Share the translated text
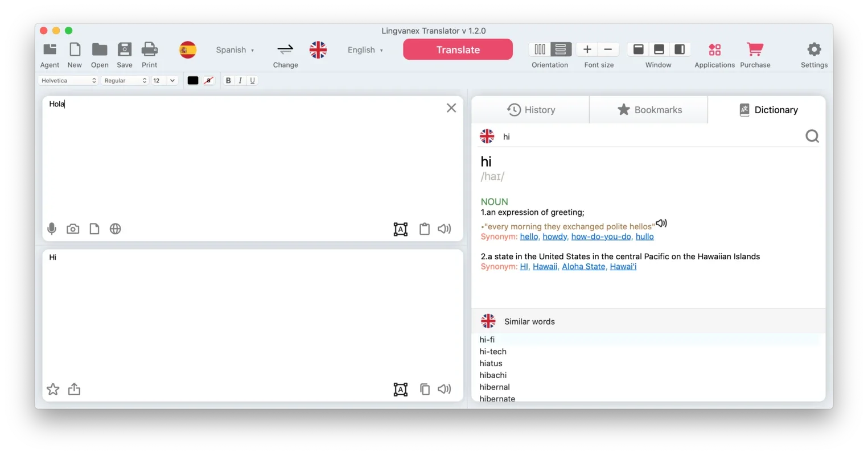 coord(74,389)
